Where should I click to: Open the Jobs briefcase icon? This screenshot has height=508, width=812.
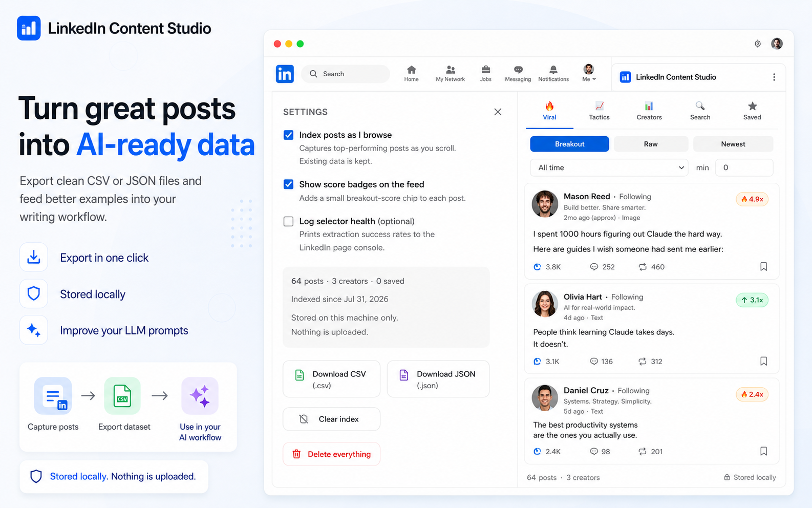486,70
